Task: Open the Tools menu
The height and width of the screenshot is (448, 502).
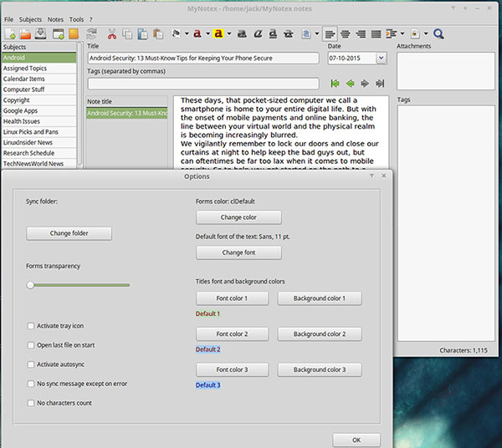Action: (x=76, y=19)
